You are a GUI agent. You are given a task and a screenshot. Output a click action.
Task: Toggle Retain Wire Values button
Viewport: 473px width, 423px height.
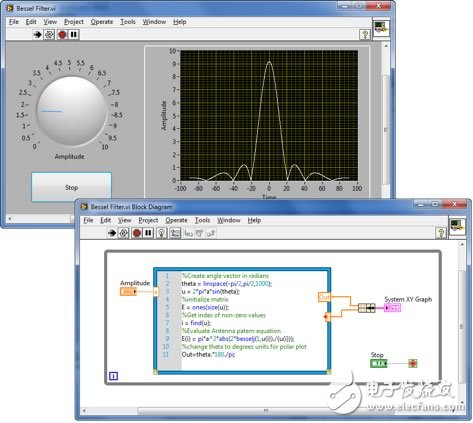(x=175, y=233)
